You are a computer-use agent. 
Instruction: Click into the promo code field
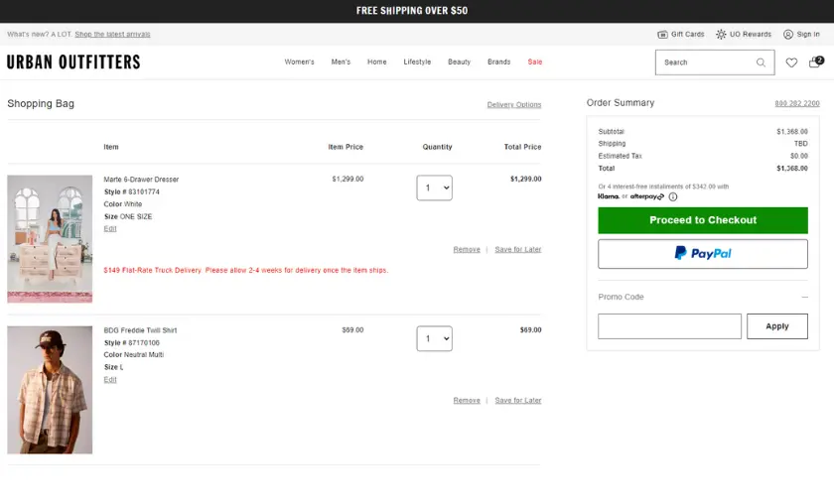tap(669, 326)
